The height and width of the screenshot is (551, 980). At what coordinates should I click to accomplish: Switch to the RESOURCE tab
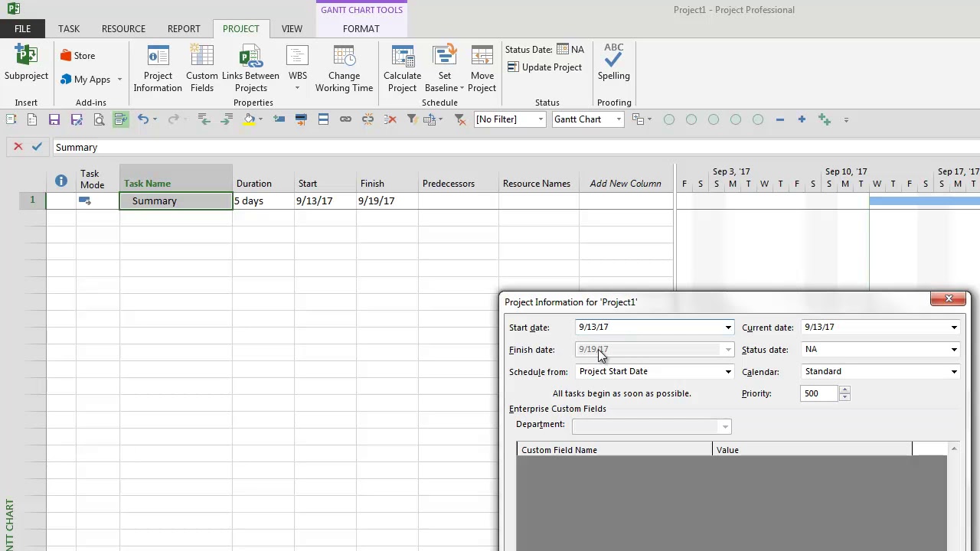(x=123, y=29)
